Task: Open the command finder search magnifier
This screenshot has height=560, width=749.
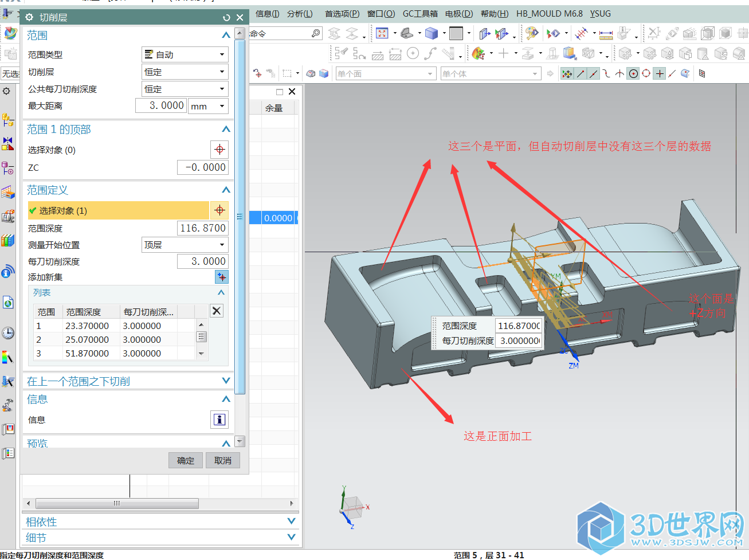Action: [316, 33]
